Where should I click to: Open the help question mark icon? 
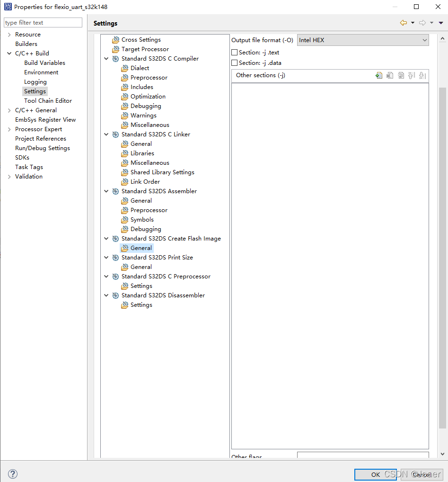pos(13,473)
